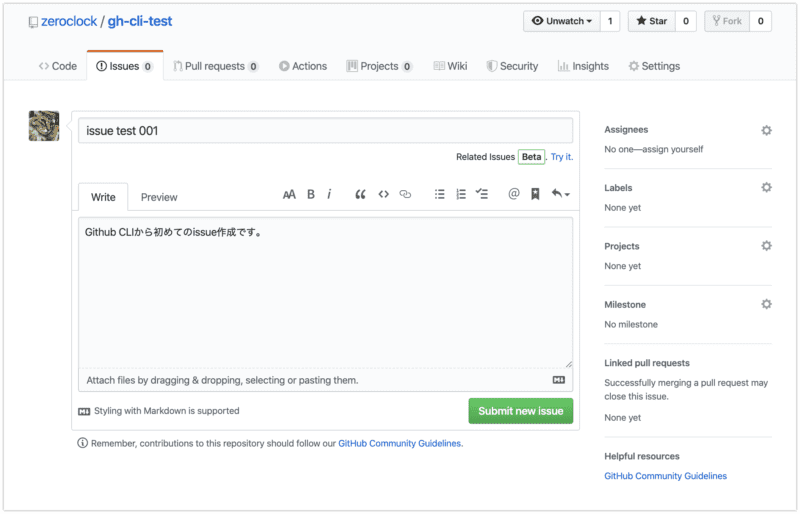Open the Pull requests tab
Viewport: 800px width, 514px height.
(214, 66)
